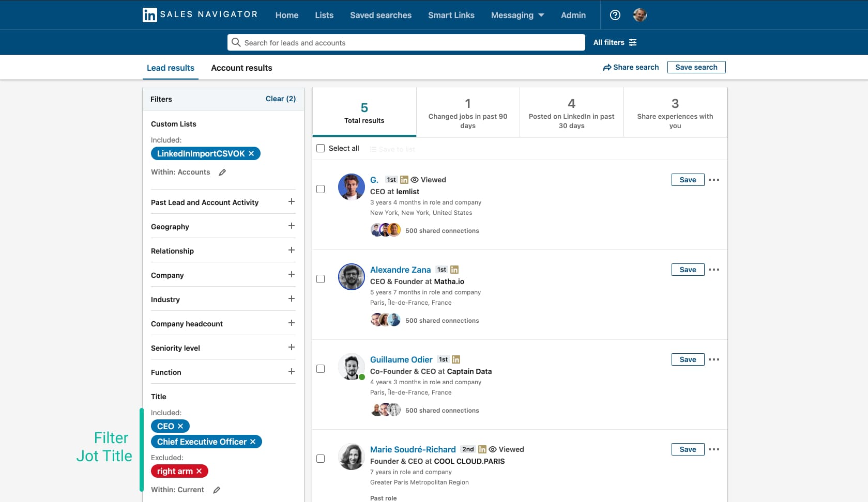Viewport: 868px width, 502px height.
Task: Click LinkedIn badge beside Marie Soudré-Richard
Action: coord(482,449)
